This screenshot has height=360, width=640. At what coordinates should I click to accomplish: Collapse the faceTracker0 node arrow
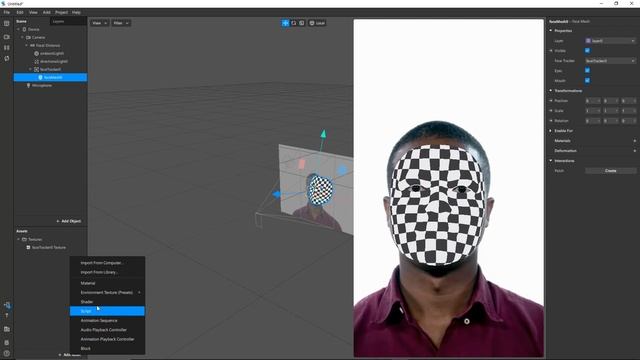coord(30,69)
